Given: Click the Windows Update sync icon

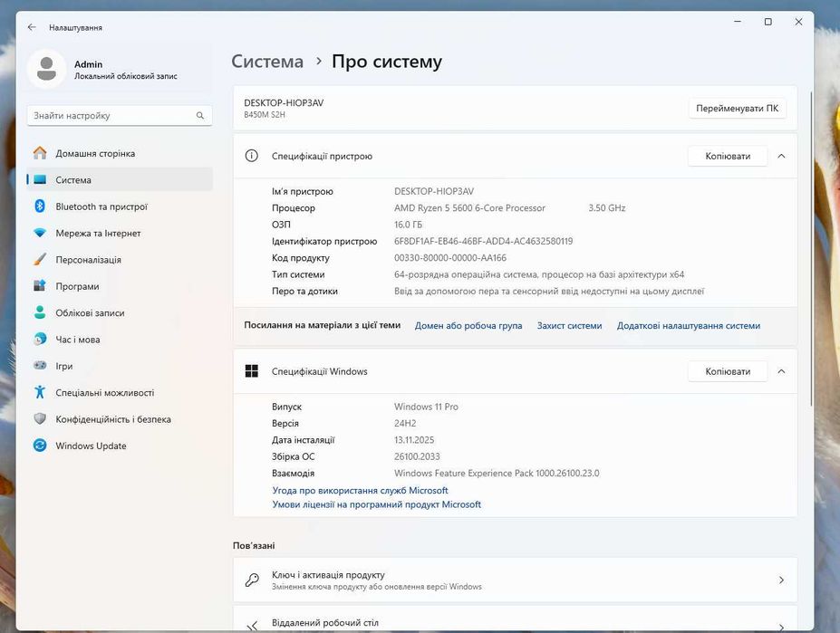Looking at the screenshot, I should pos(40,445).
